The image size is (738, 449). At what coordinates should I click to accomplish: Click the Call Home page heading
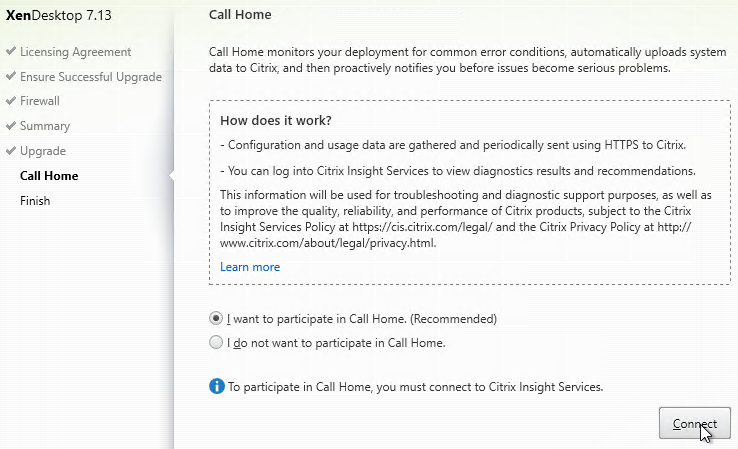pyautogui.click(x=240, y=15)
